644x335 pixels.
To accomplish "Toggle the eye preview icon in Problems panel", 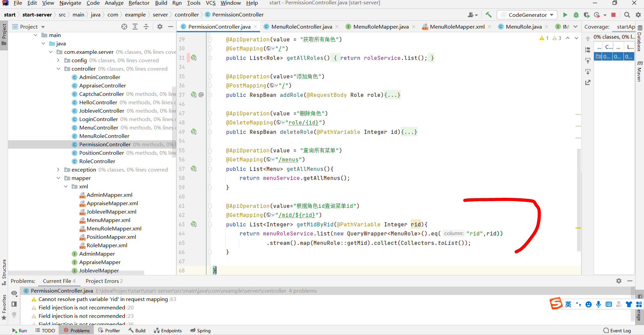I will coord(14,293).
